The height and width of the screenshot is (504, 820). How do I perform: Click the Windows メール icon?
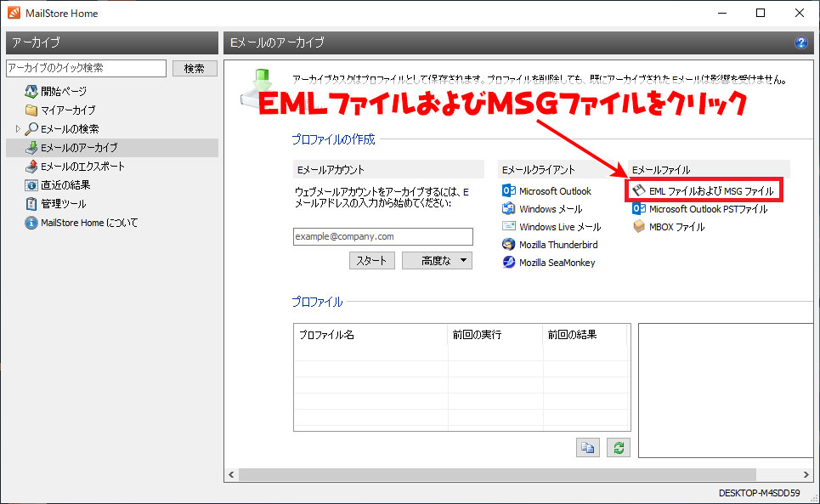click(x=508, y=208)
